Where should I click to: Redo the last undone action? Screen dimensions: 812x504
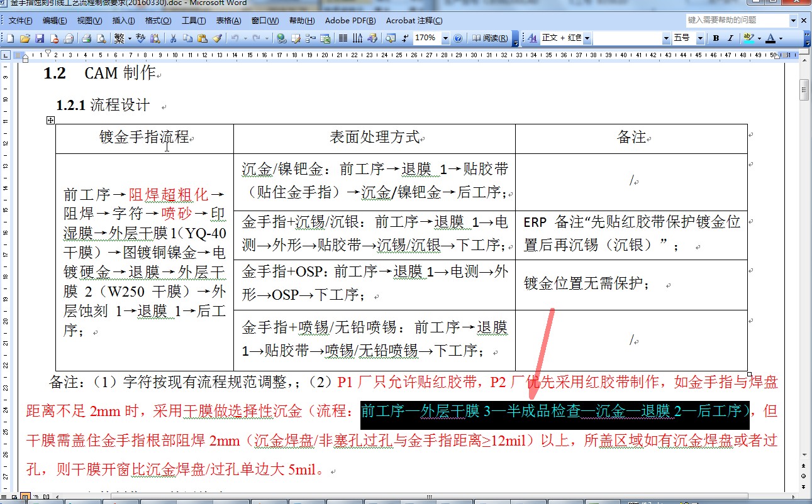(257, 38)
